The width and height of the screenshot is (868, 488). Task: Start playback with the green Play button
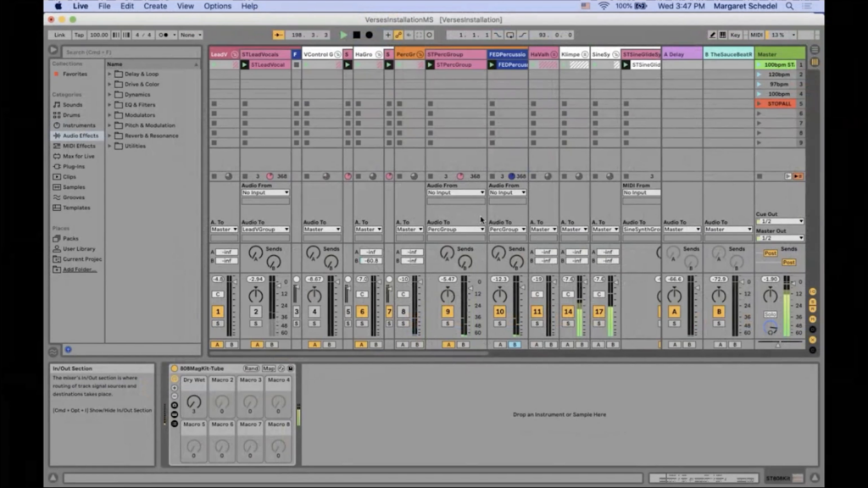pos(343,35)
